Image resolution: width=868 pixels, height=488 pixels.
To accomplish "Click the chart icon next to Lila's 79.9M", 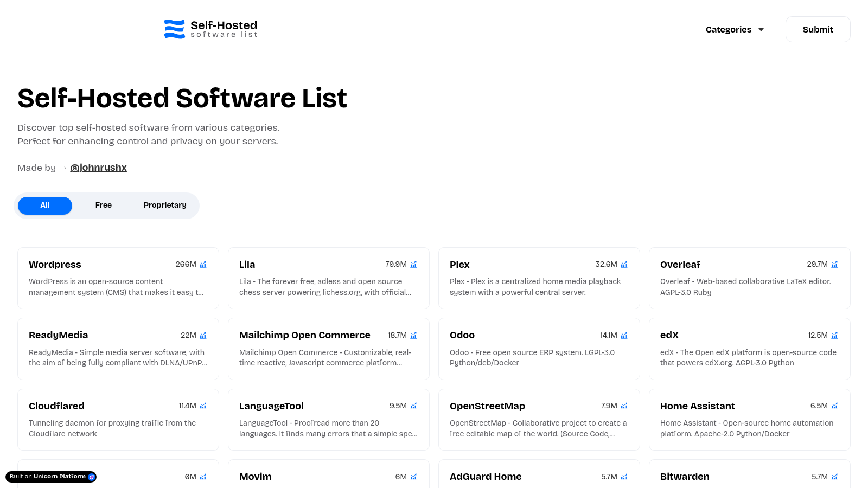I will point(413,265).
